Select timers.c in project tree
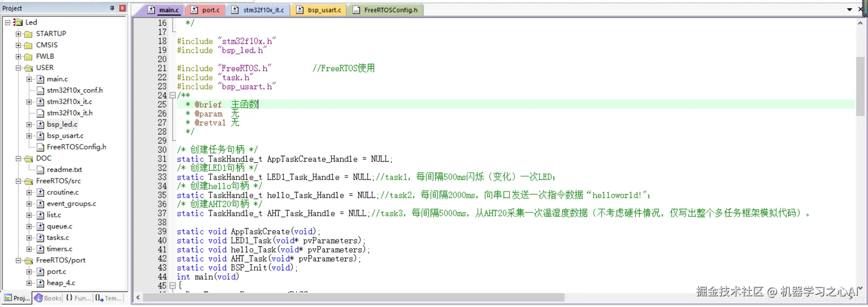The width and height of the screenshot is (868, 307). coord(59,249)
